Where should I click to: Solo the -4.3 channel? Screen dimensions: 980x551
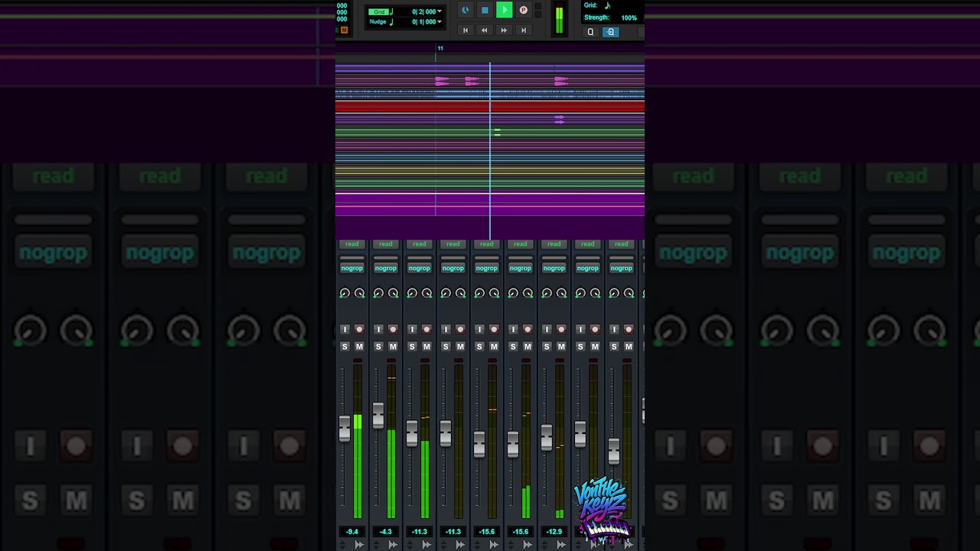pos(378,347)
